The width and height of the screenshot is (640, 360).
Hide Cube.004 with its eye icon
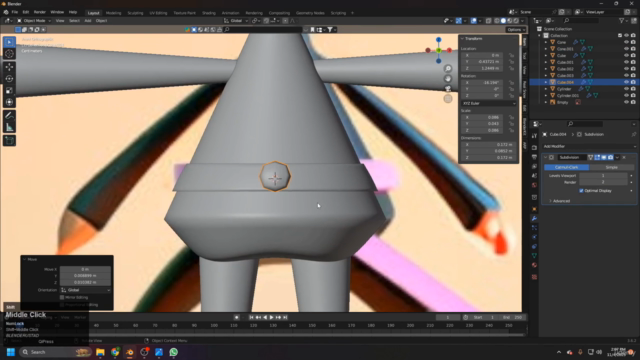pyautogui.click(x=626, y=82)
